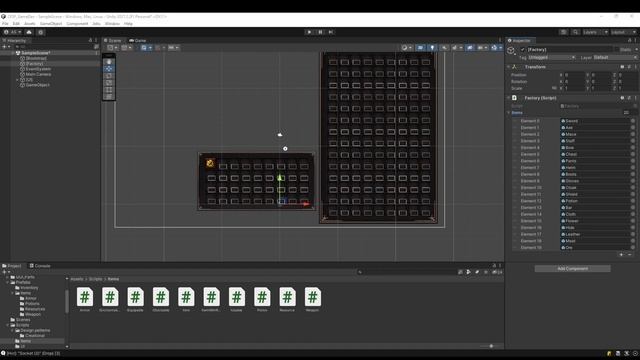Open the GameObject menu
The width and height of the screenshot is (640, 360).
coord(51,24)
